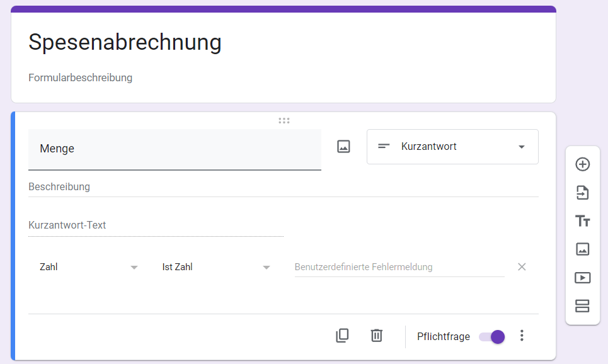The image size is (608, 364).
Task: Remove validation rule with X button
Action: pyautogui.click(x=522, y=267)
